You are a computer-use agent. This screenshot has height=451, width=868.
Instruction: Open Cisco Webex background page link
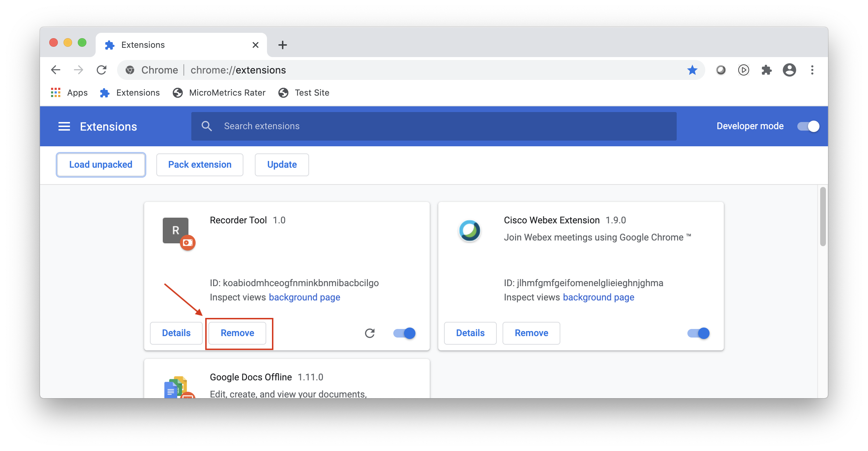tap(599, 297)
